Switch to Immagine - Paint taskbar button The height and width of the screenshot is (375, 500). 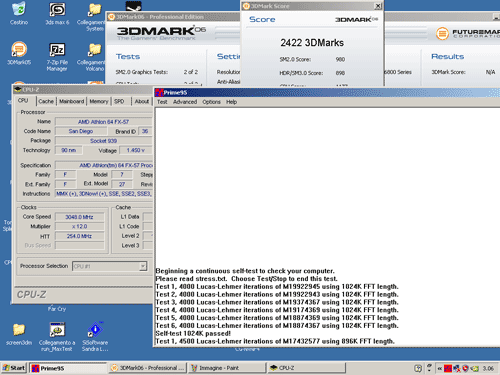(x=227, y=368)
